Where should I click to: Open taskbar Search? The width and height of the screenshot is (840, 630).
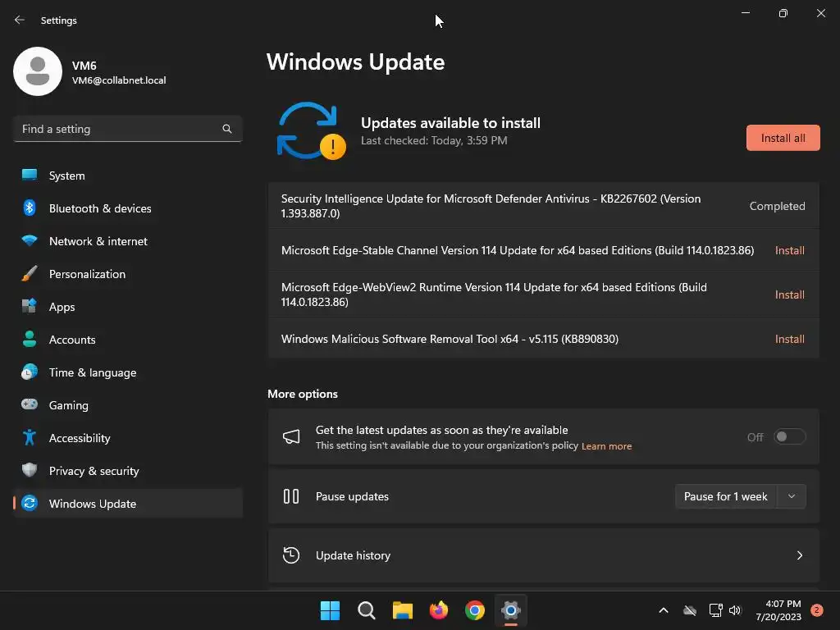367,610
